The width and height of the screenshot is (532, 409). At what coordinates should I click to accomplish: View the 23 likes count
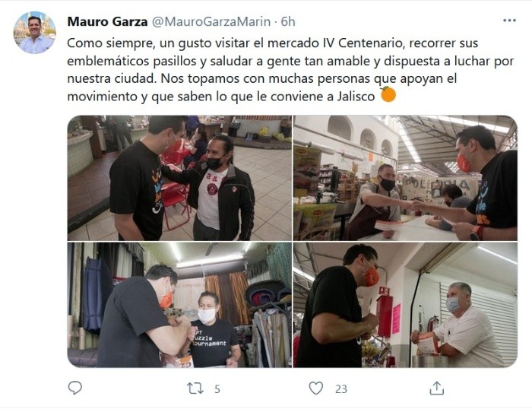pyautogui.click(x=341, y=388)
